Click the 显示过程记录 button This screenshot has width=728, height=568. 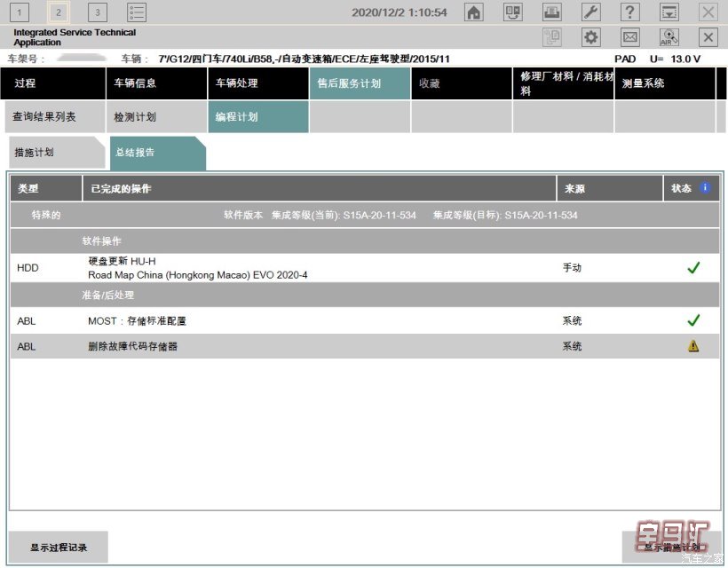click(59, 548)
